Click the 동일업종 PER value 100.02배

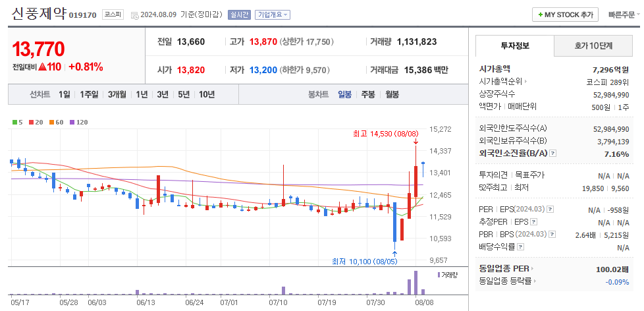[x=613, y=269]
